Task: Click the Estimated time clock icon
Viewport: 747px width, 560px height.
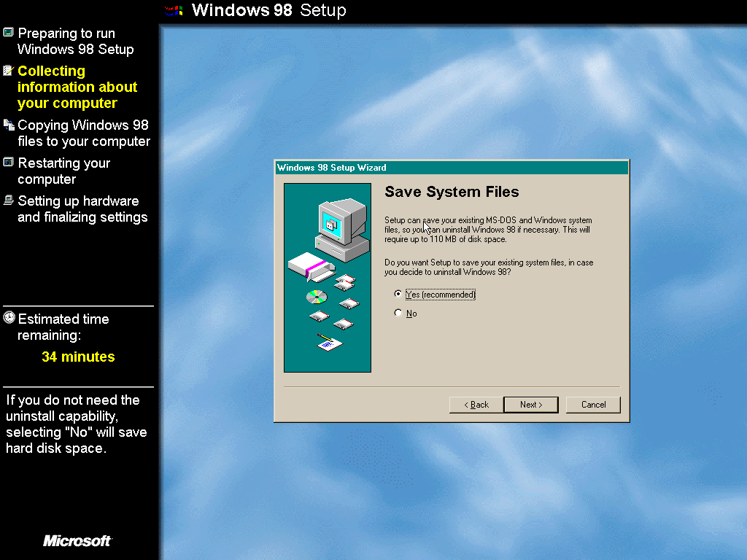Action: (x=9, y=318)
